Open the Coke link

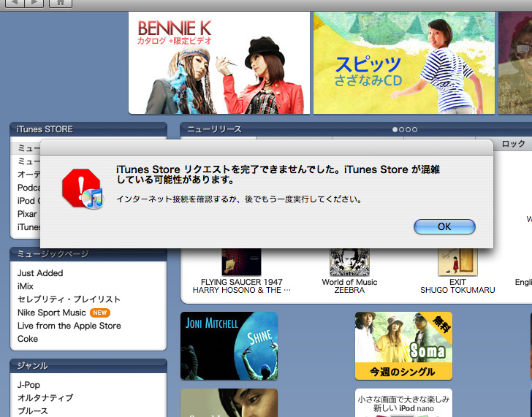pyautogui.click(x=28, y=339)
